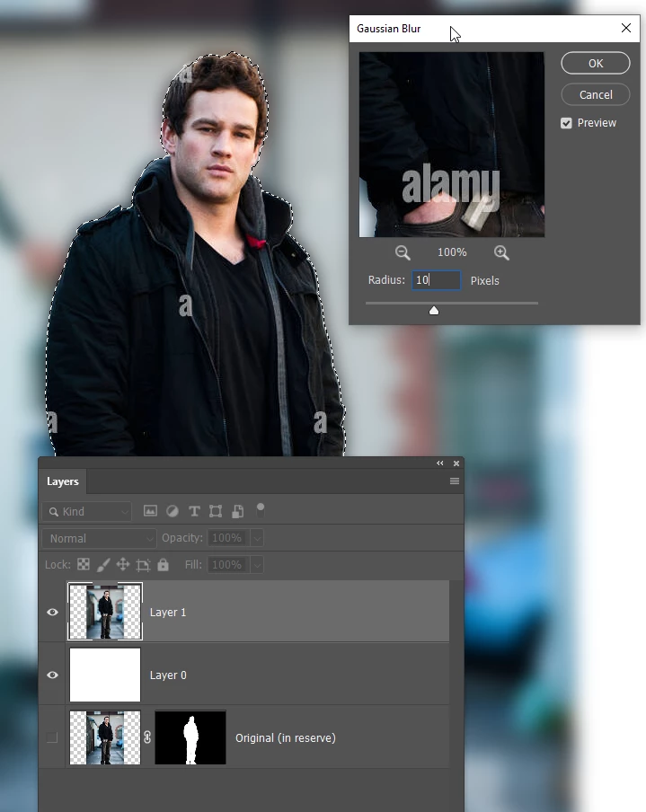Click the Radius input field

[x=436, y=280]
